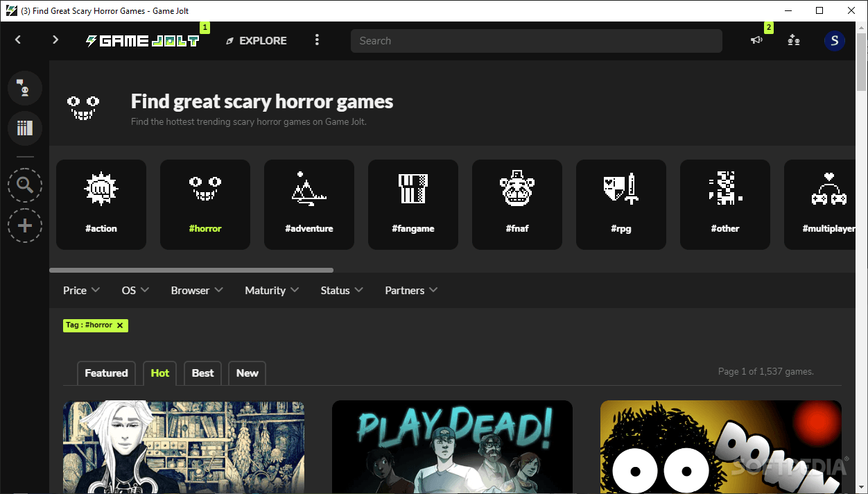The width and height of the screenshot is (868, 494).
Task: Open notifications via the megaphone icon
Action: (x=756, y=40)
